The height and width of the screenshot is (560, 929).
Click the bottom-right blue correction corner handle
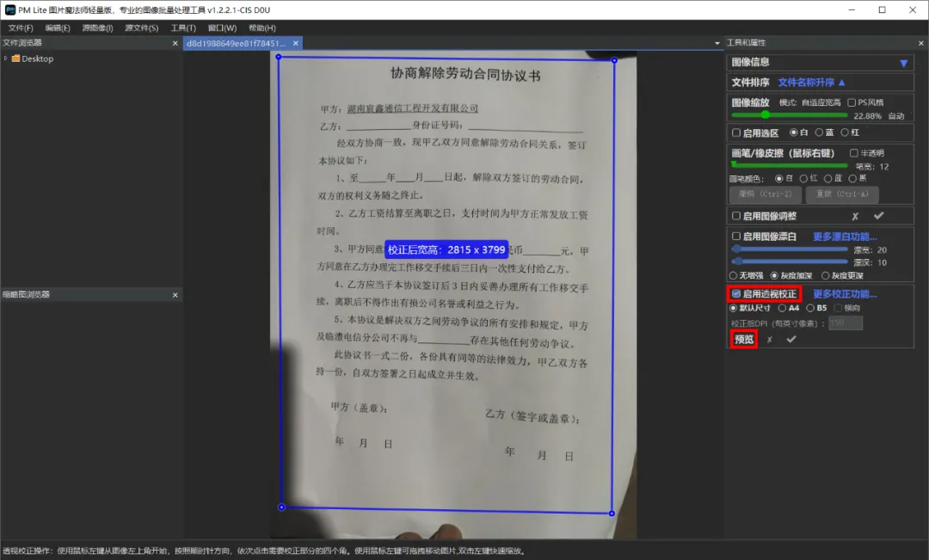pyautogui.click(x=612, y=514)
